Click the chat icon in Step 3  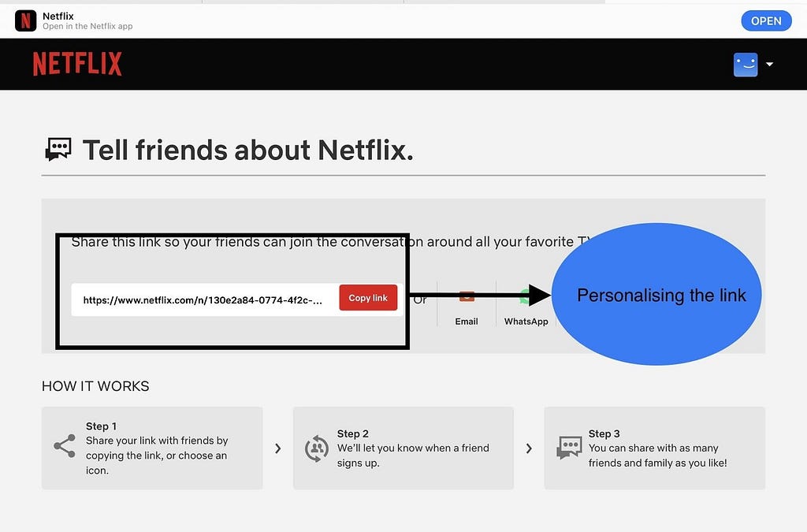[569, 447]
